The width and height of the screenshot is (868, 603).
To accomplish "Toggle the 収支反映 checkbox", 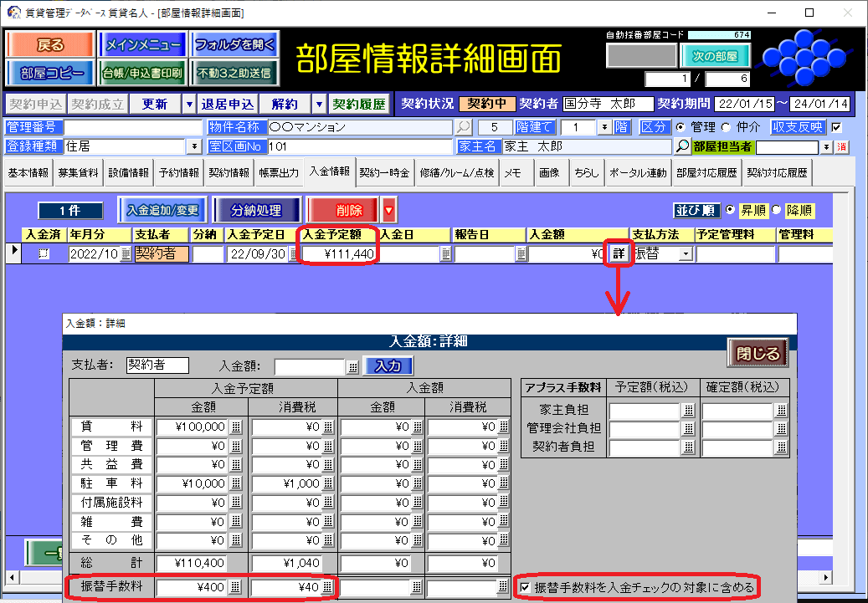I will point(835,127).
